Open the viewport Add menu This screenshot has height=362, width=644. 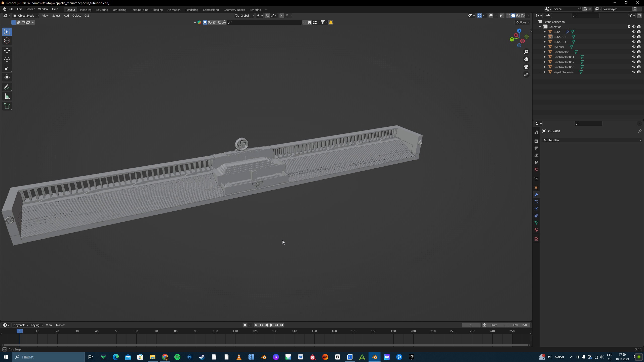[66, 16]
